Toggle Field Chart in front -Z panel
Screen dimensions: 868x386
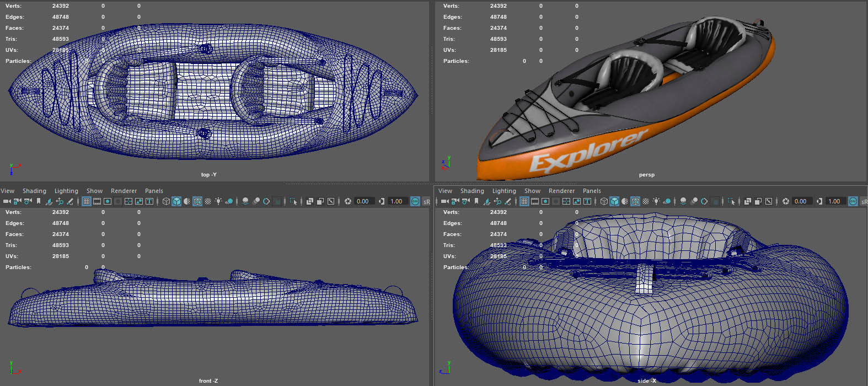point(128,201)
